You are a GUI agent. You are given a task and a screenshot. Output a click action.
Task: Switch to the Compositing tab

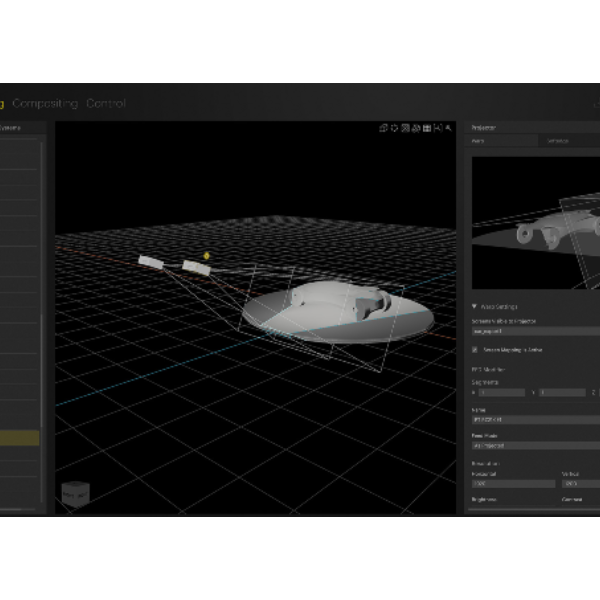click(45, 103)
